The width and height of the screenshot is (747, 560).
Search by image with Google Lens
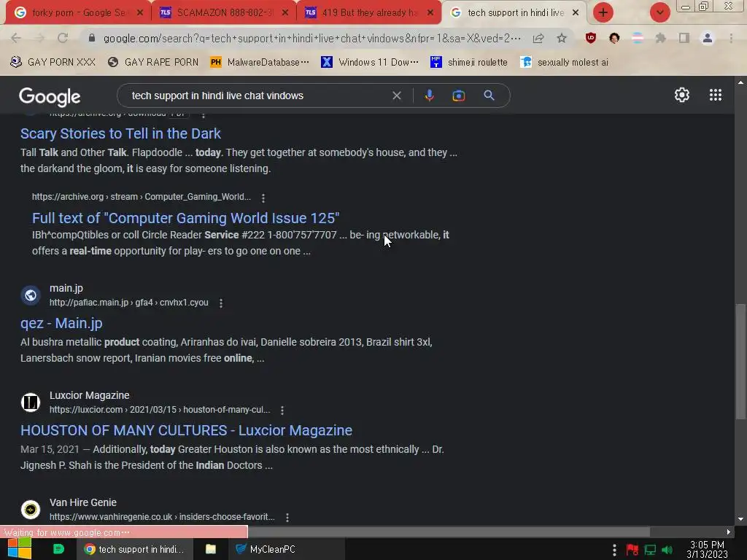458,96
